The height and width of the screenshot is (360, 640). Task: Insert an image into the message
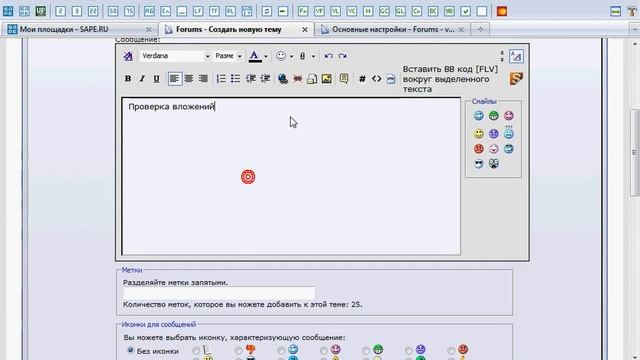(327, 79)
